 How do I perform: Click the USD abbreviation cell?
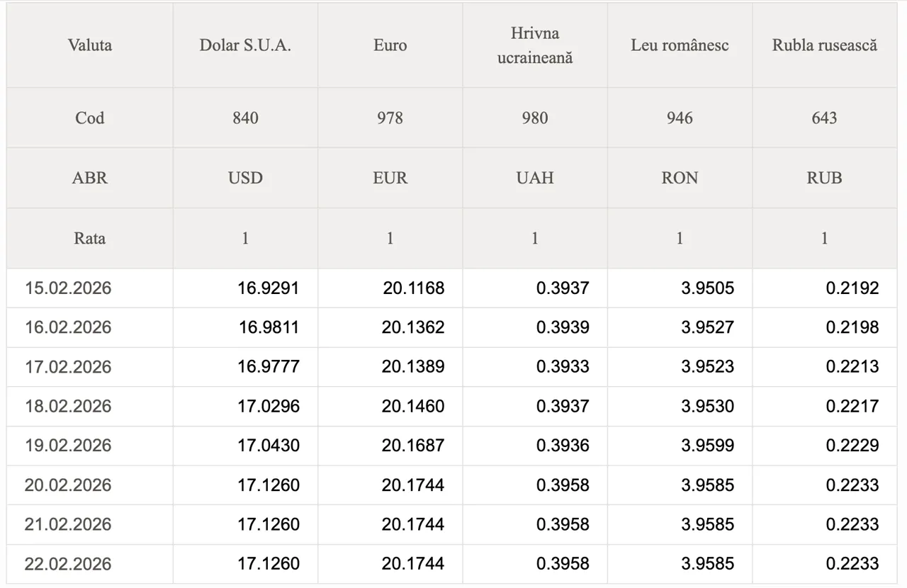(245, 178)
